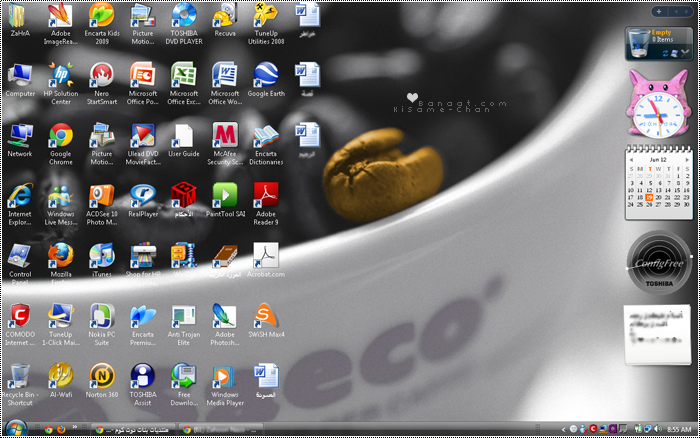
Task: Launch SWiSH Max4
Action: pyautogui.click(x=266, y=317)
